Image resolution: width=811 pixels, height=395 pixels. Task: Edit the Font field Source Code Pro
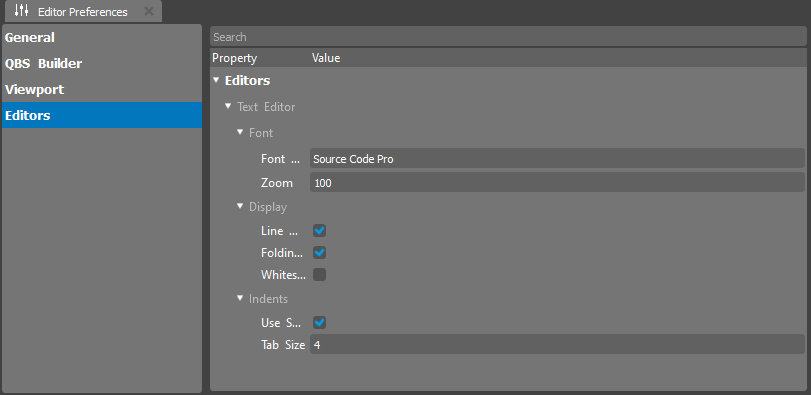(x=557, y=159)
